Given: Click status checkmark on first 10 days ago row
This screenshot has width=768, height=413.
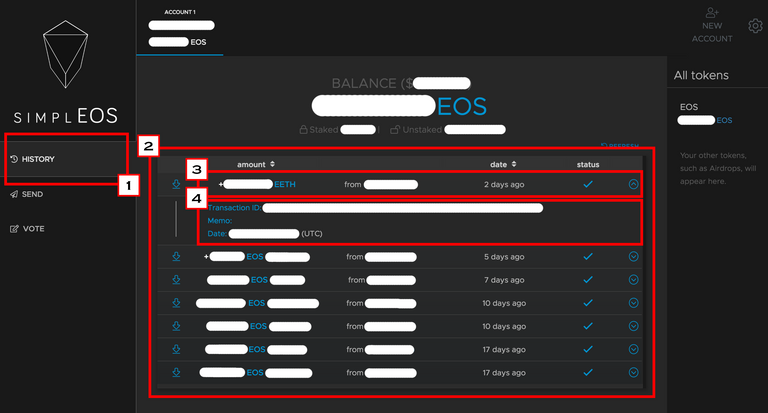Looking at the screenshot, I should click(x=588, y=303).
